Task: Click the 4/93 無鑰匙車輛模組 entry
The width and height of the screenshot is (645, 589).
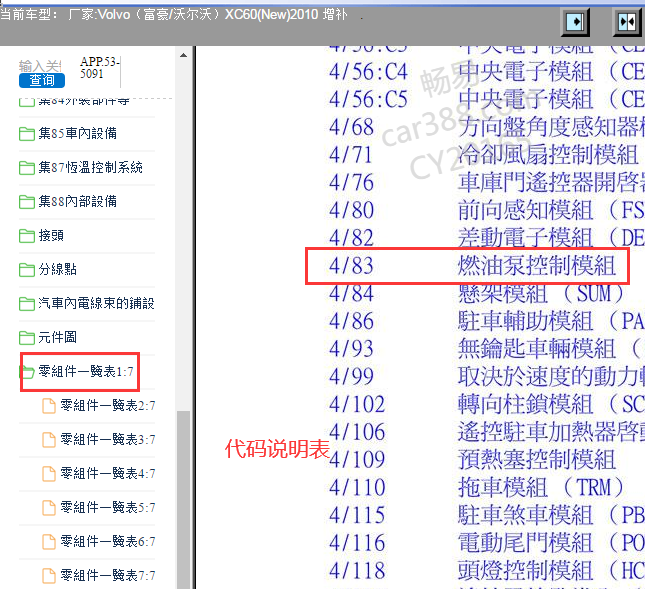Action: coord(487,349)
